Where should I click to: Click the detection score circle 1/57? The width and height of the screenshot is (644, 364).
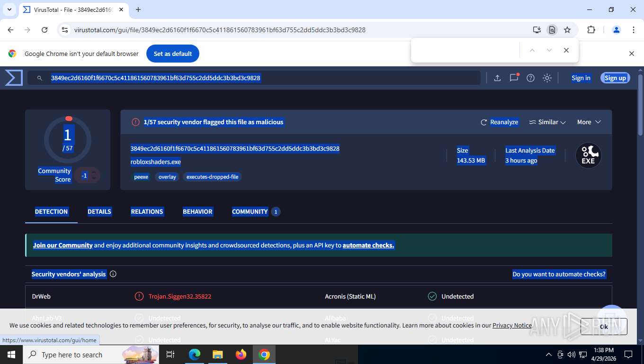coord(68,140)
